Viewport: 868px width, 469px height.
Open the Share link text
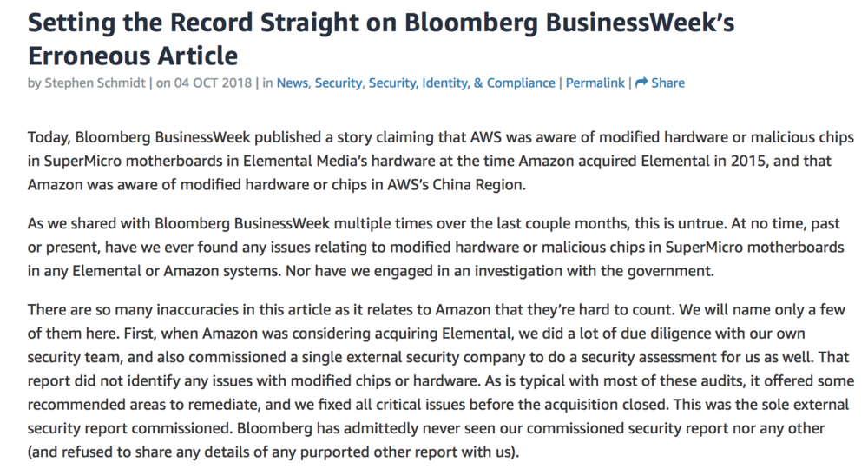coord(667,83)
